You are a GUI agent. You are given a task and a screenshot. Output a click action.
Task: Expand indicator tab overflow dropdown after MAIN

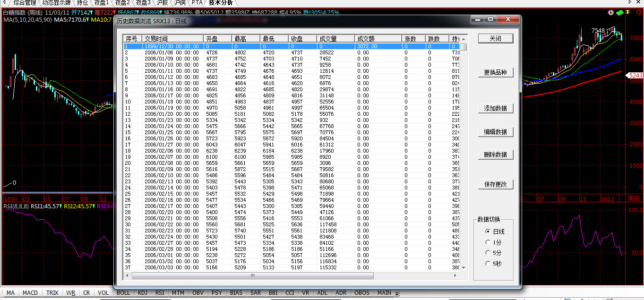397,293
